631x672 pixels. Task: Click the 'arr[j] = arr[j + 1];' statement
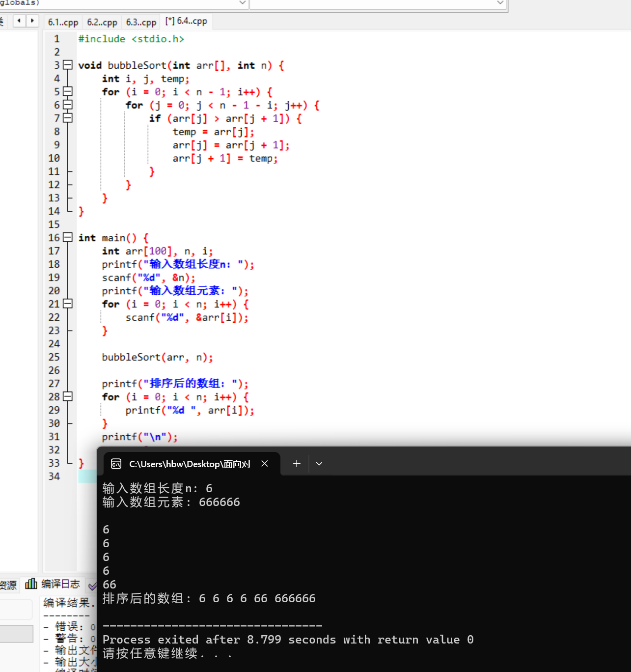click(231, 145)
